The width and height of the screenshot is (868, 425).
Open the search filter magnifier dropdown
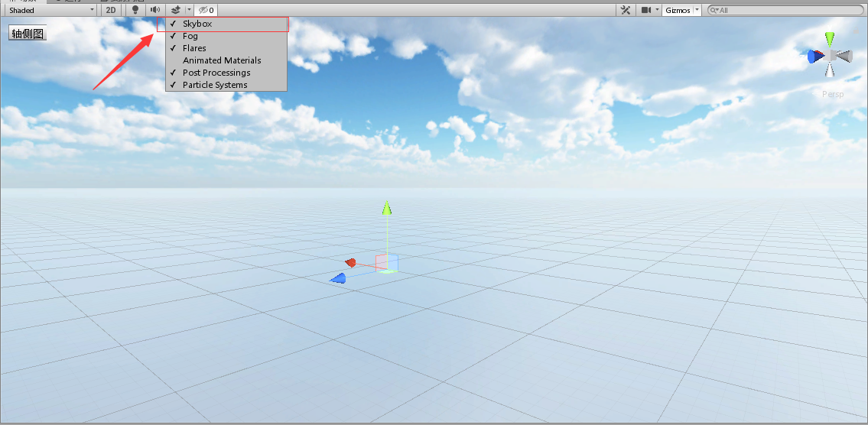[714, 10]
